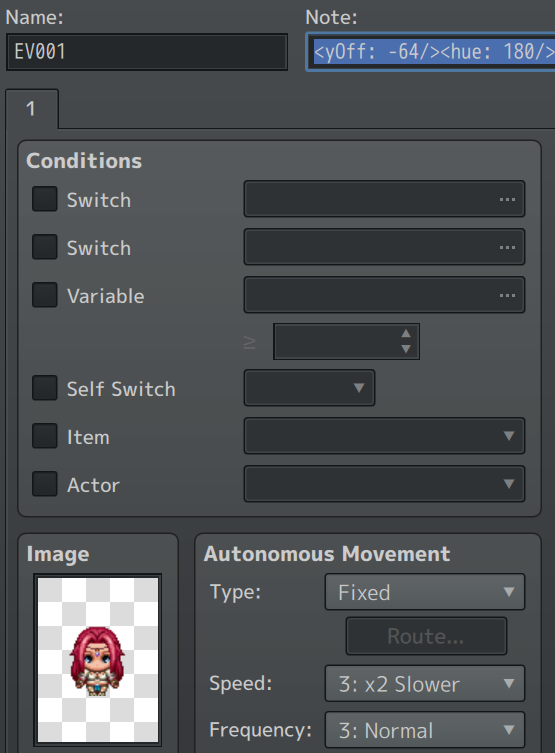Open first Switch selector ellipsis
555x753 pixels.
click(507, 199)
